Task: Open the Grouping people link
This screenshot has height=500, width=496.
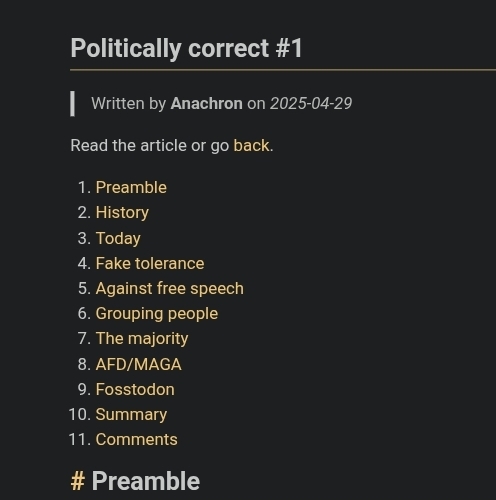Action: [x=157, y=314]
